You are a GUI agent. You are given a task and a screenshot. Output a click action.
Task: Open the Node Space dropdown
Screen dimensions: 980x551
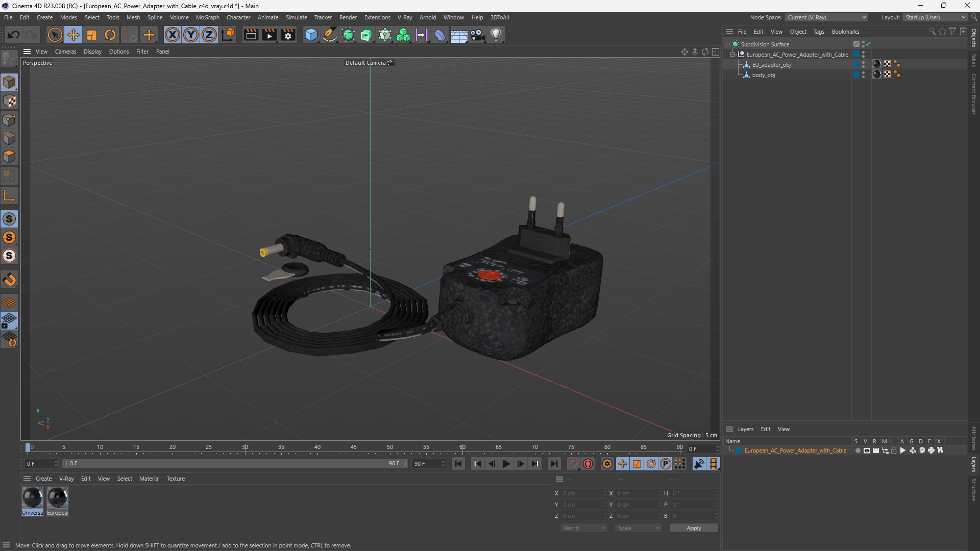coord(826,17)
